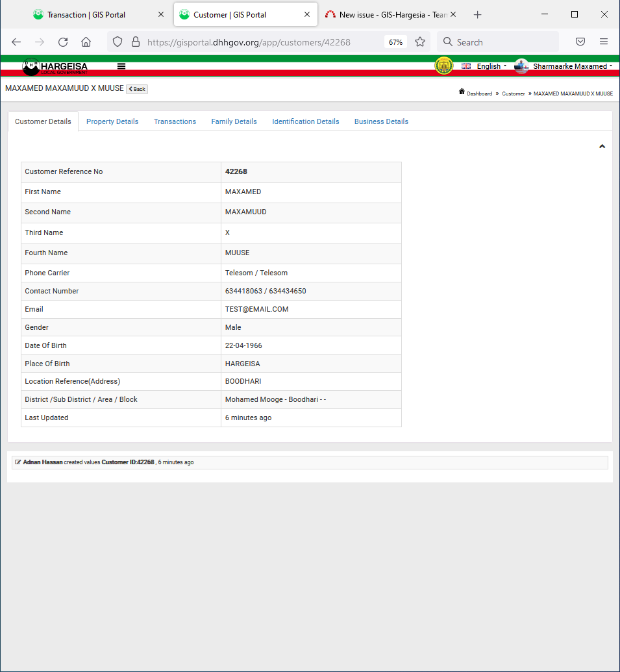Click the browser forward arrow

[x=40, y=42]
